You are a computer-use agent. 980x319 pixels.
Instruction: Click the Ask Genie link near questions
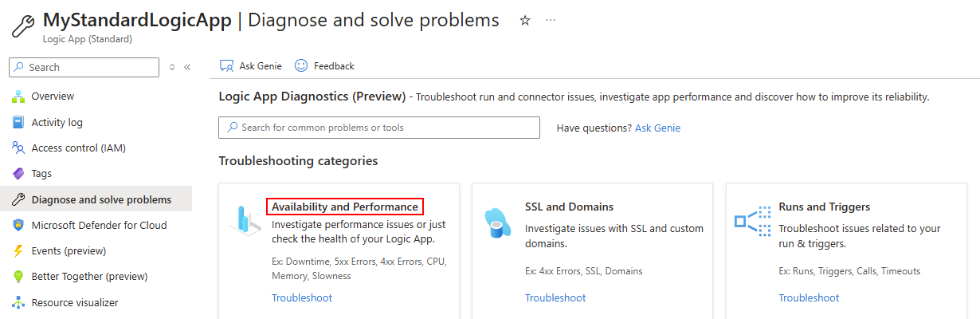pyautogui.click(x=657, y=128)
